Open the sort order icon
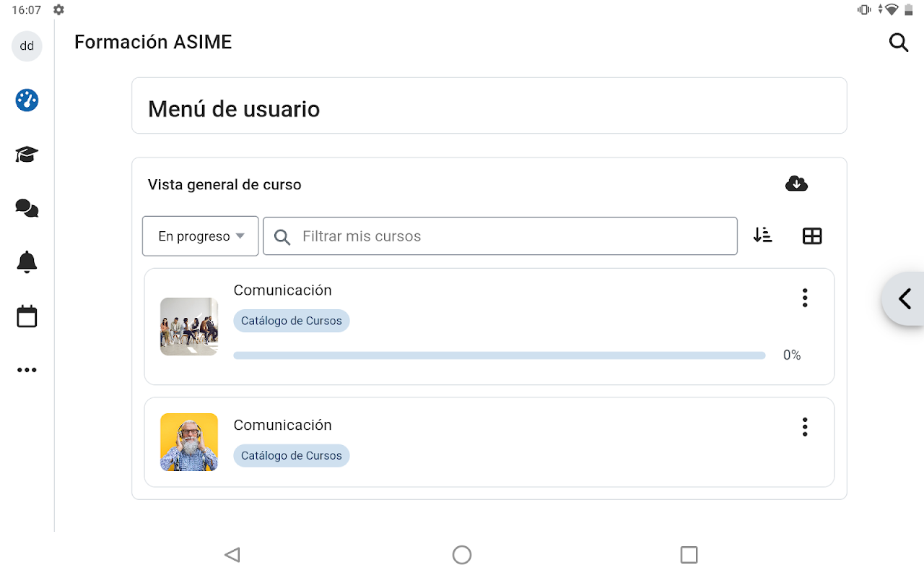Screen dimensions: 924x578 point(763,236)
